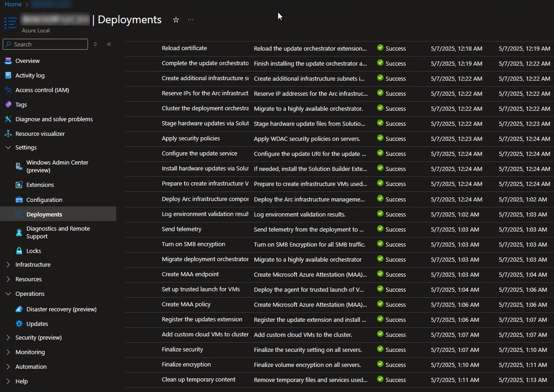Click the Overview sidebar icon
The image size is (554, 392).
click(8, 61)
